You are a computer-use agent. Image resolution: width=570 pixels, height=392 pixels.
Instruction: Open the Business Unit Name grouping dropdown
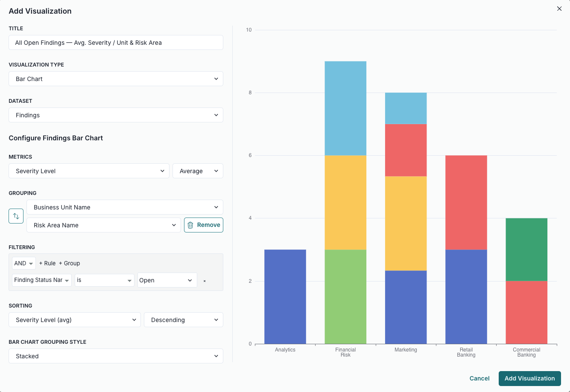(x=125, y=207)
